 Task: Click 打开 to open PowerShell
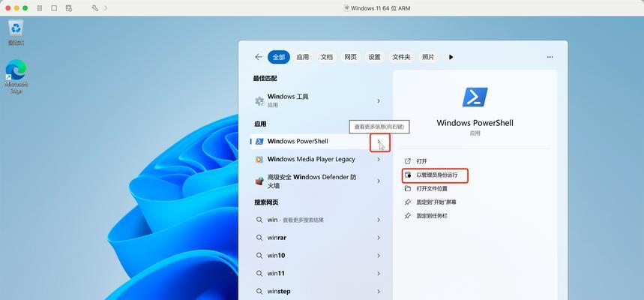[422, 161]
